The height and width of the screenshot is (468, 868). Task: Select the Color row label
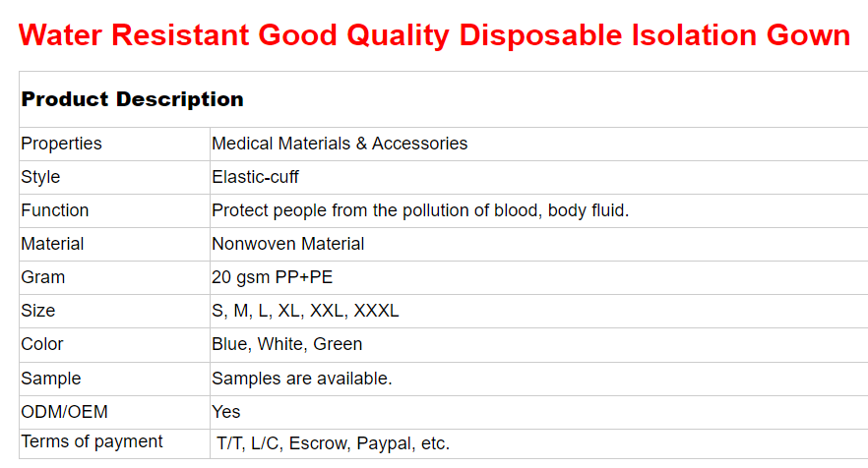(x=41, y=344)
